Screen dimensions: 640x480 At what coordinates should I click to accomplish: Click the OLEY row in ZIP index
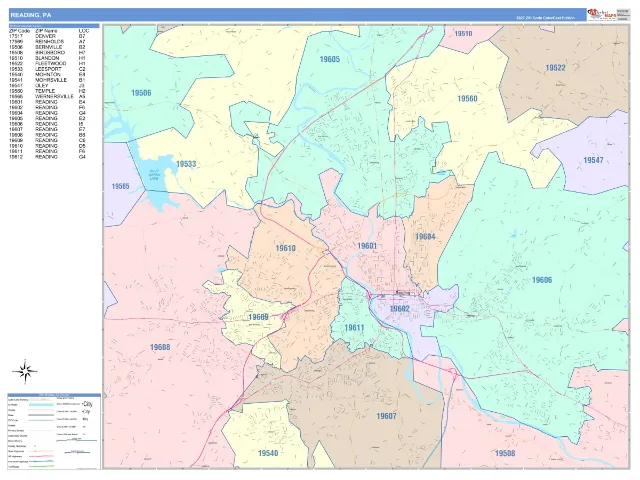pyautogui.click(x=47, y=86)
